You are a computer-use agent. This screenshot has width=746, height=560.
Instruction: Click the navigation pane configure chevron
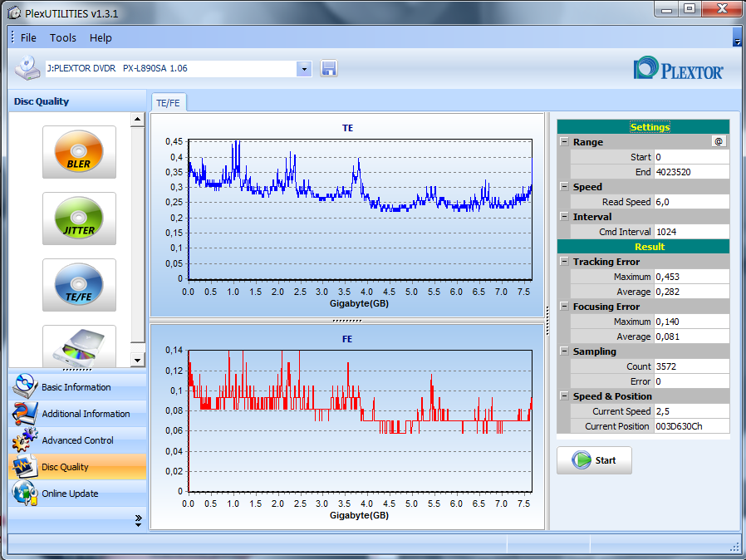pos(138,520)
